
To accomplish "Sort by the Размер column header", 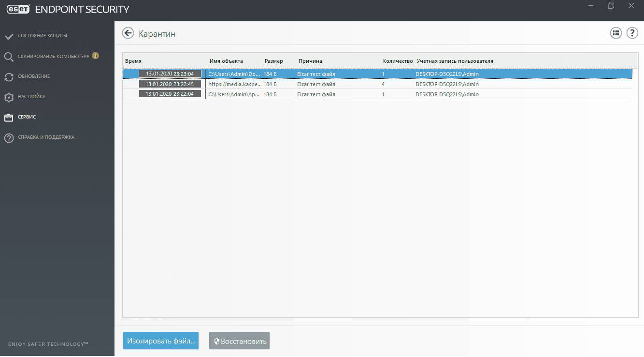I will click(274, 61).
